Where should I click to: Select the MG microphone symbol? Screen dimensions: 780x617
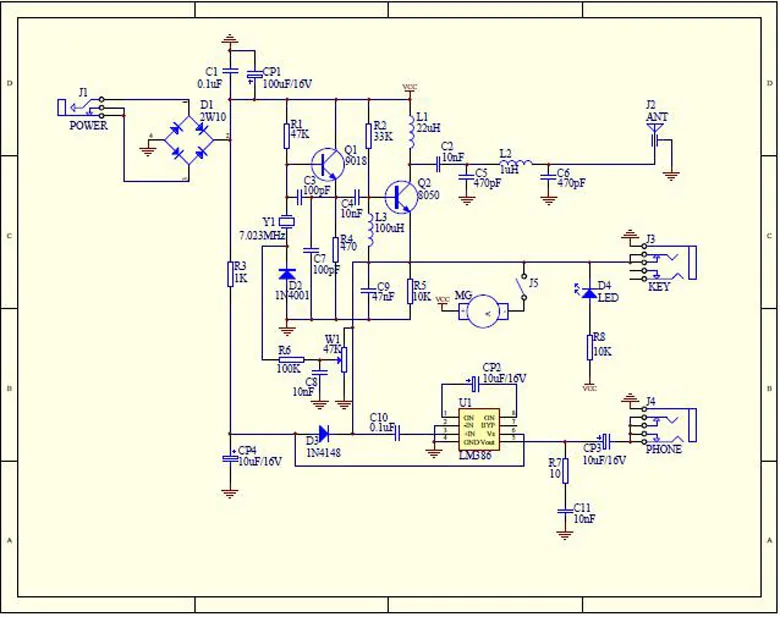[484, 311]
